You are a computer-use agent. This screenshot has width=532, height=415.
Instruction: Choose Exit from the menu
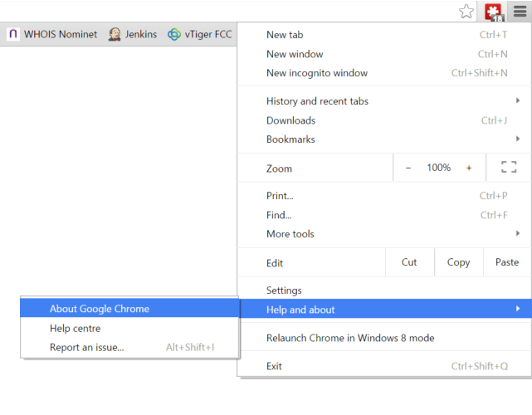pyautogui.click(x=384, y=366)
